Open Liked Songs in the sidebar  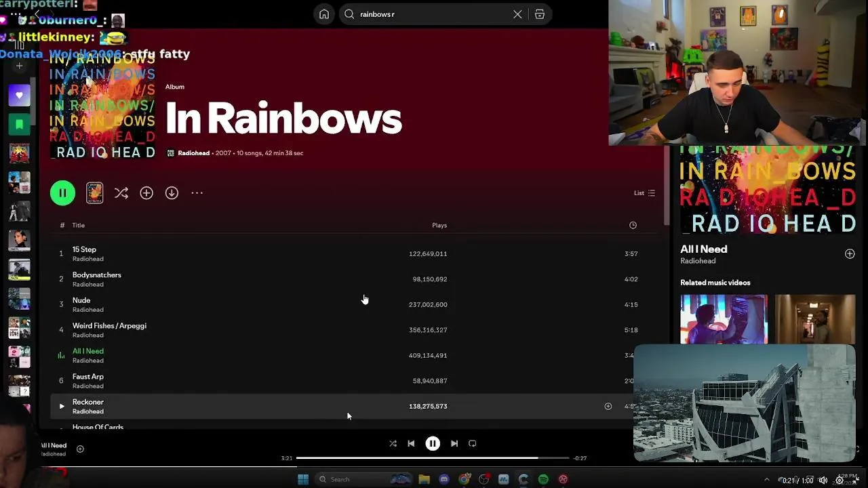[19, 96]
